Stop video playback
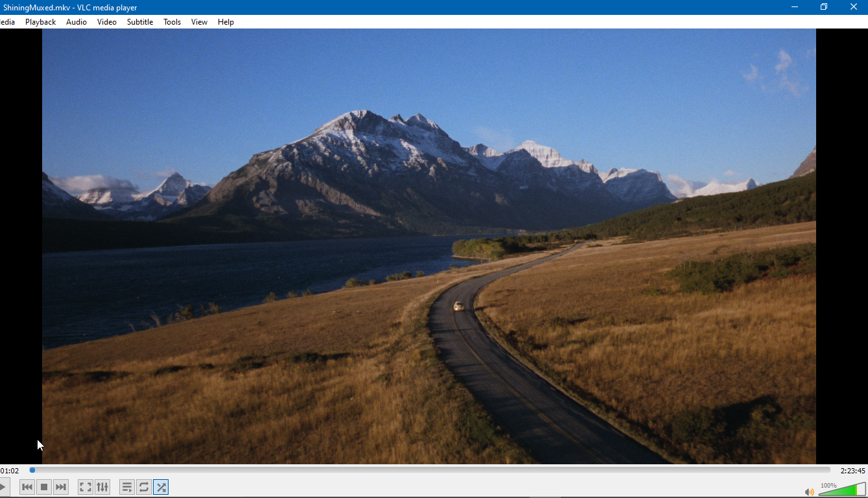This screenshot has width=868, height=498. click(44, 487)
